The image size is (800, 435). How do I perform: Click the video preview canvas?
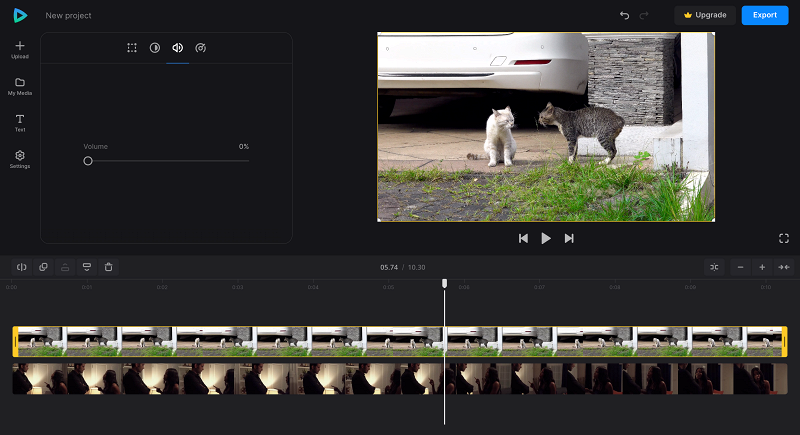pos(546,127)
